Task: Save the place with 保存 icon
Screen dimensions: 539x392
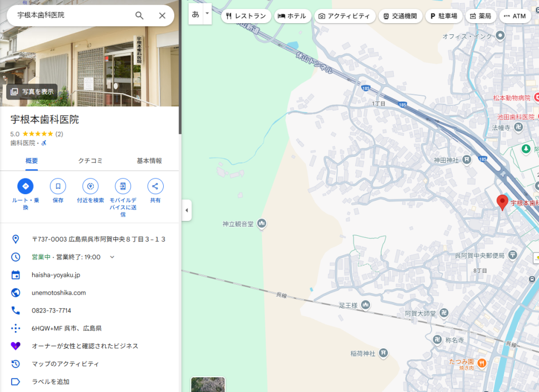Action: [58, 186]
